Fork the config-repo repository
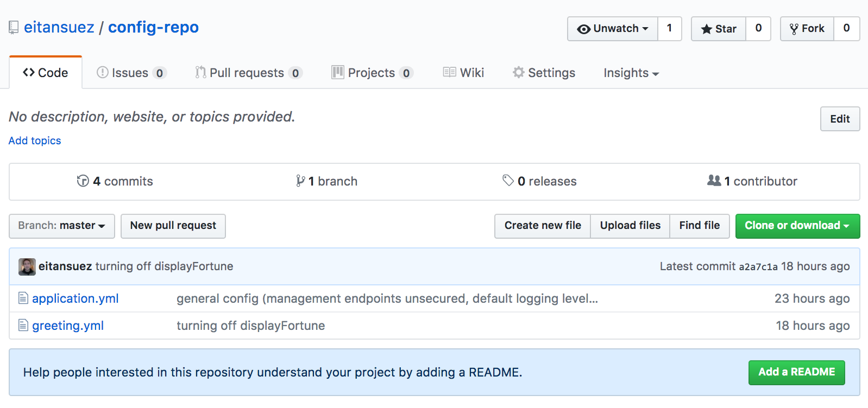Image resolution: width=868 pixels, height=408 pixels. (807, 29)
